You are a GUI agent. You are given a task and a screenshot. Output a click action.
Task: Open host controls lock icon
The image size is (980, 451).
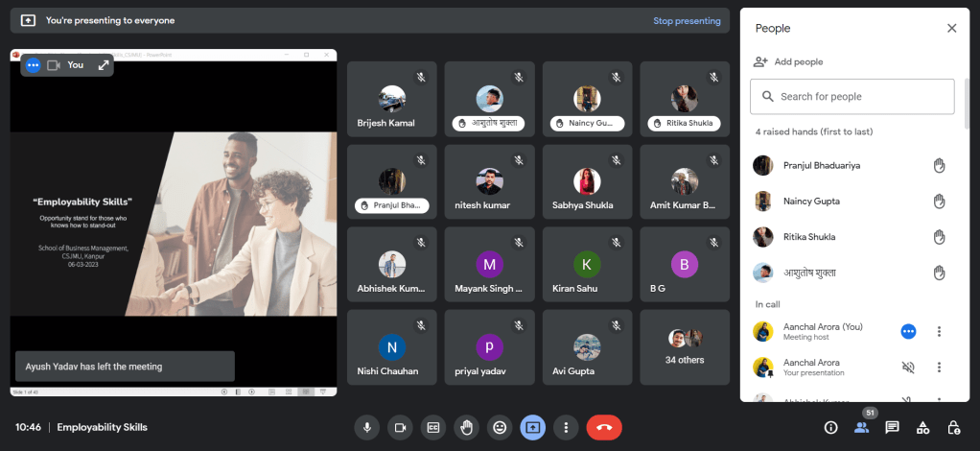953,427
